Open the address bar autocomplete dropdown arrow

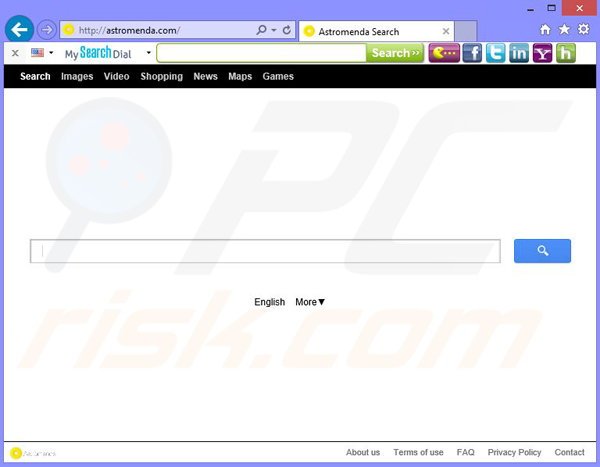click(274, 30)
